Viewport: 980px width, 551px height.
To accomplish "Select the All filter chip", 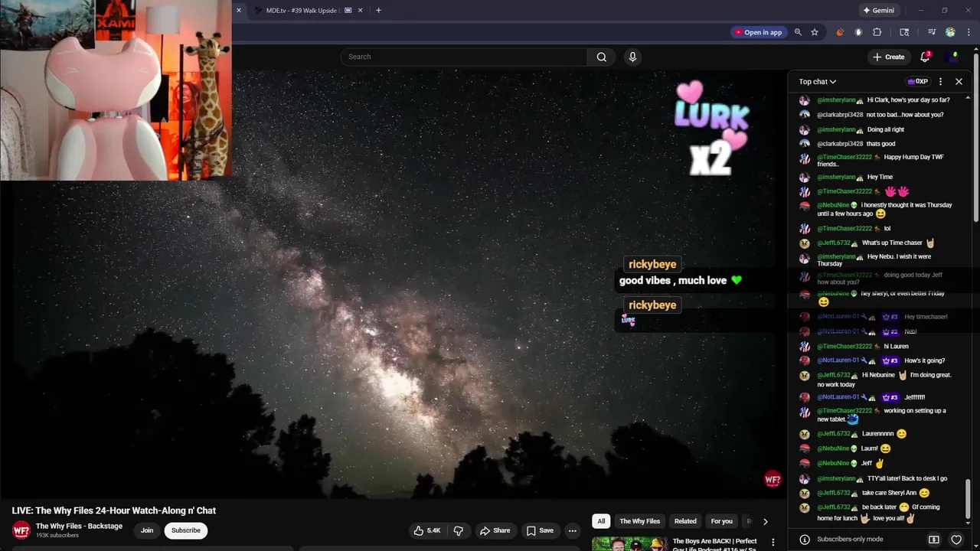I will pos(601,521).
